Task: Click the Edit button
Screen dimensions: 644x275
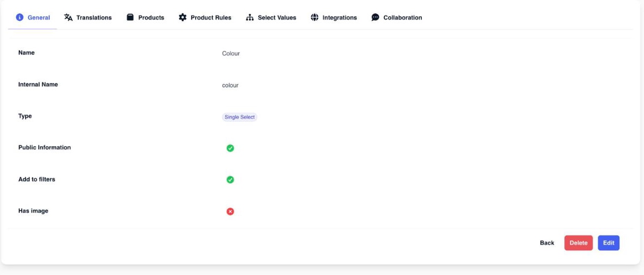Action: point(609,243)
